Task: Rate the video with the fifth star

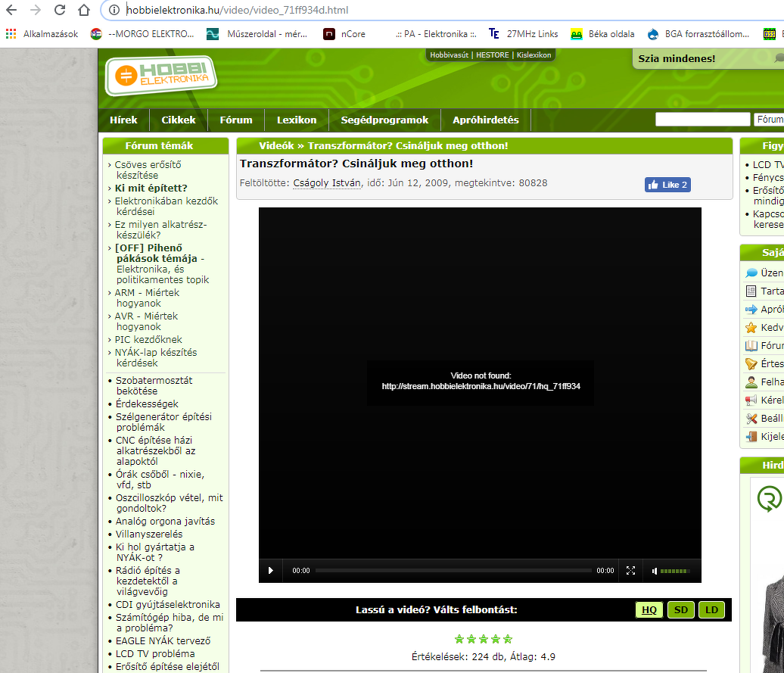Action: point(508,639)
